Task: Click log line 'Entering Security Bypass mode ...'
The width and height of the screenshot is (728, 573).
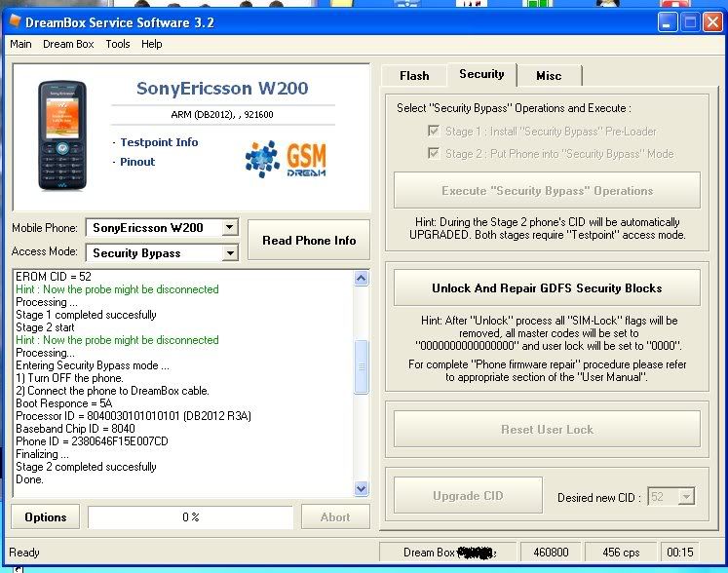Action: pos(93,365)
